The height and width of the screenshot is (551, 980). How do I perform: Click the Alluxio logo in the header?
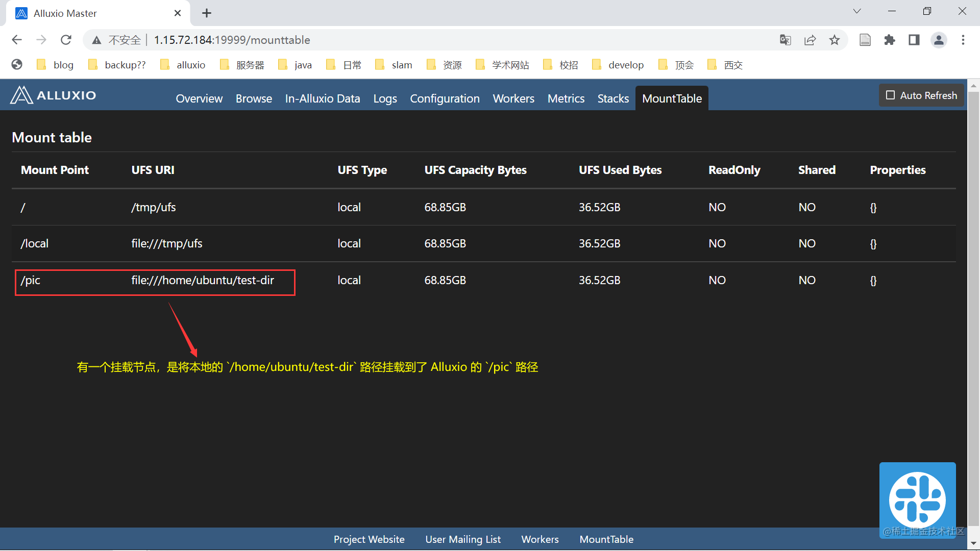[54, 95]
